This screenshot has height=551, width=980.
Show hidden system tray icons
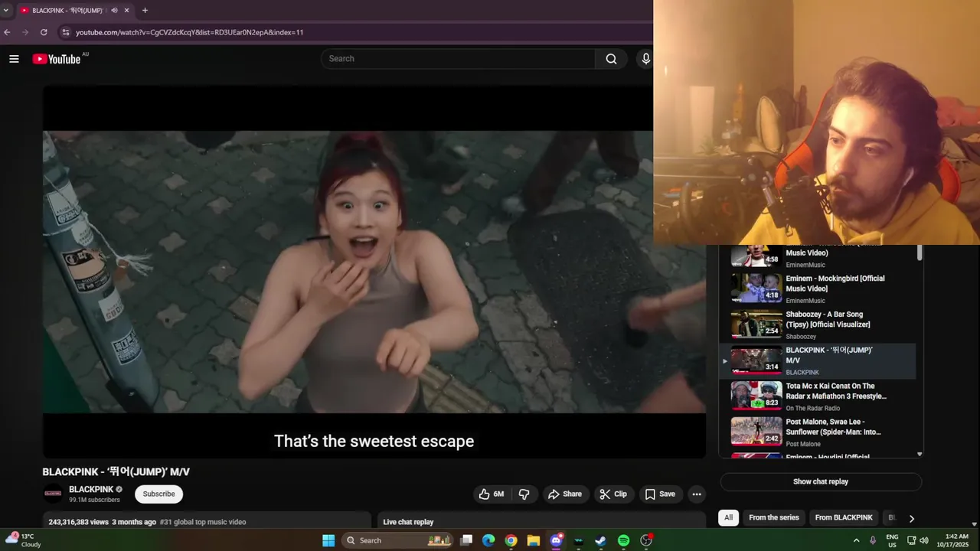tap(857, 540)
